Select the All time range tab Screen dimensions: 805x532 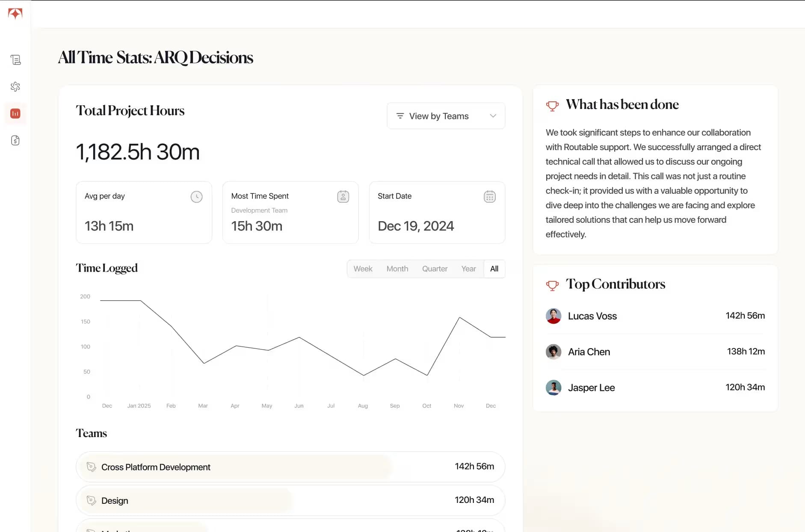click(x=494, y=269)
